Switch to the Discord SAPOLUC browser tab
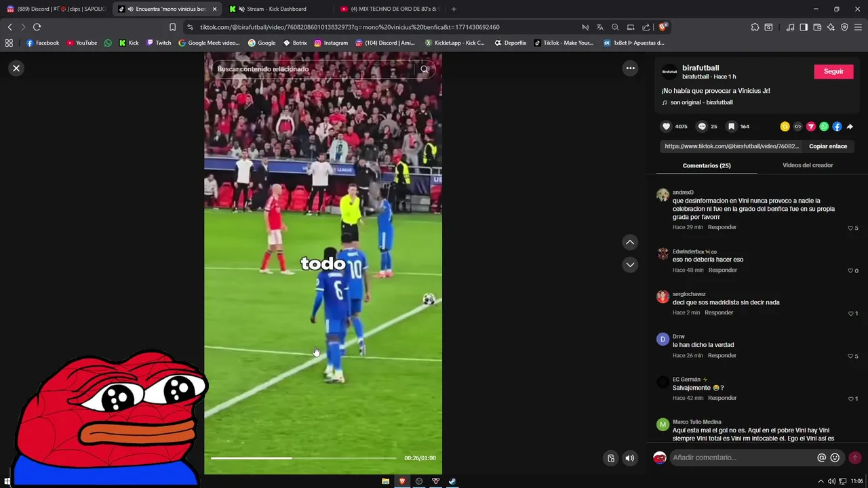Image resolution: width=868 pixels, height=488 pixels. click(x=56, y=9)
